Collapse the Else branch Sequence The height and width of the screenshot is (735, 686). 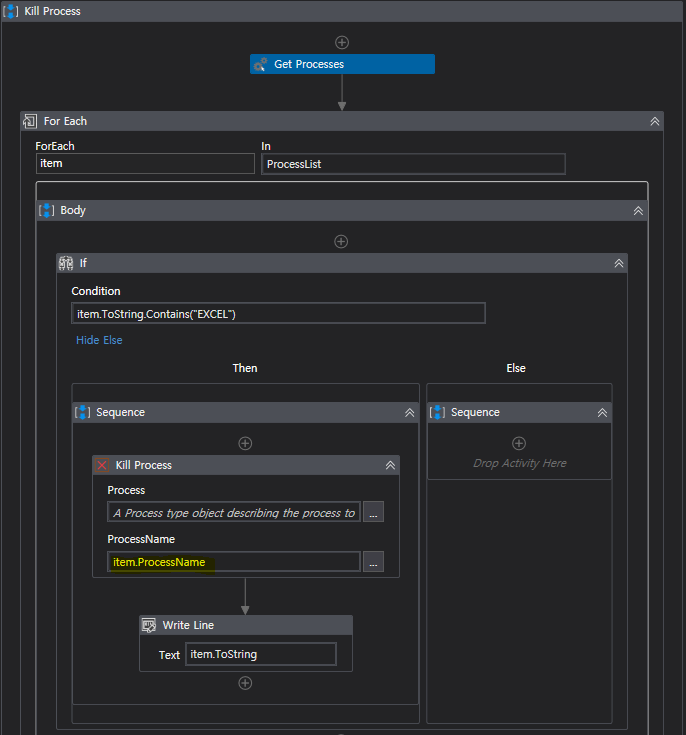point(602,412)
